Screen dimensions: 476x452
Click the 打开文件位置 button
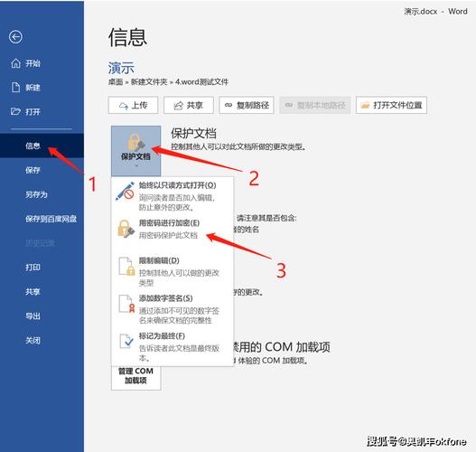(x=391, y=105)
